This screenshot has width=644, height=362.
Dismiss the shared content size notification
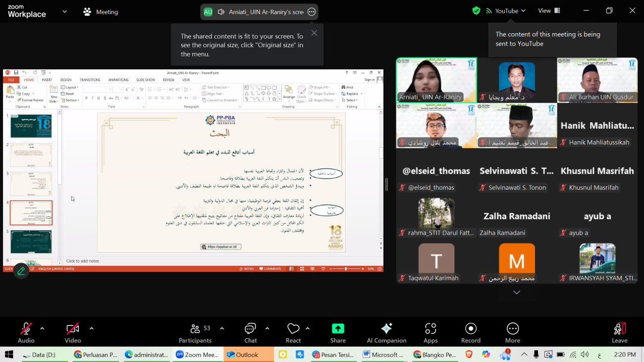314,33
